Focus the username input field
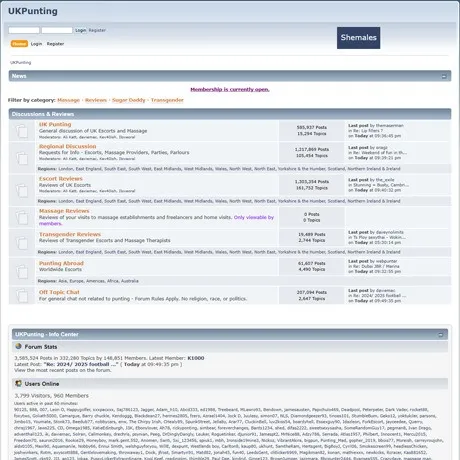Screen dimensions: 460x460 pos(24,30)
